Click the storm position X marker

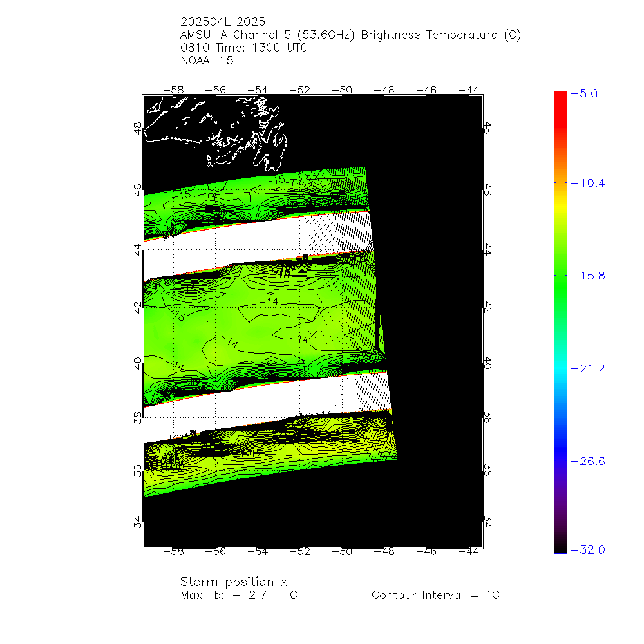pyautogui.click(x=312, y=336)
